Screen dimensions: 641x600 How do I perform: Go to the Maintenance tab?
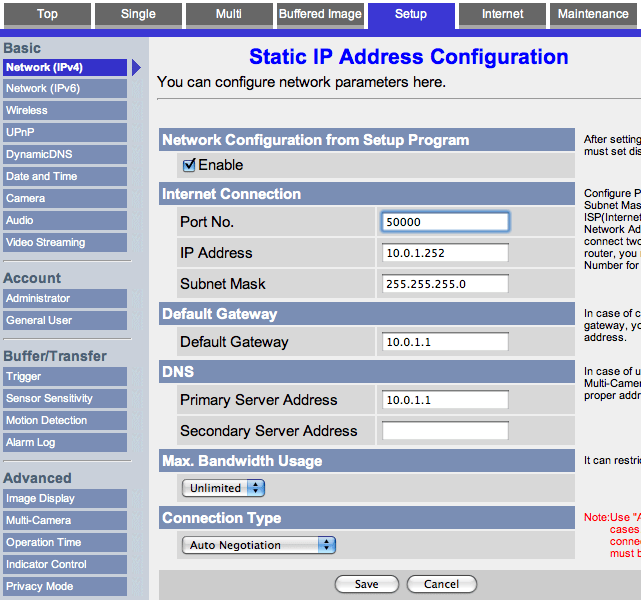click(593, 15)
